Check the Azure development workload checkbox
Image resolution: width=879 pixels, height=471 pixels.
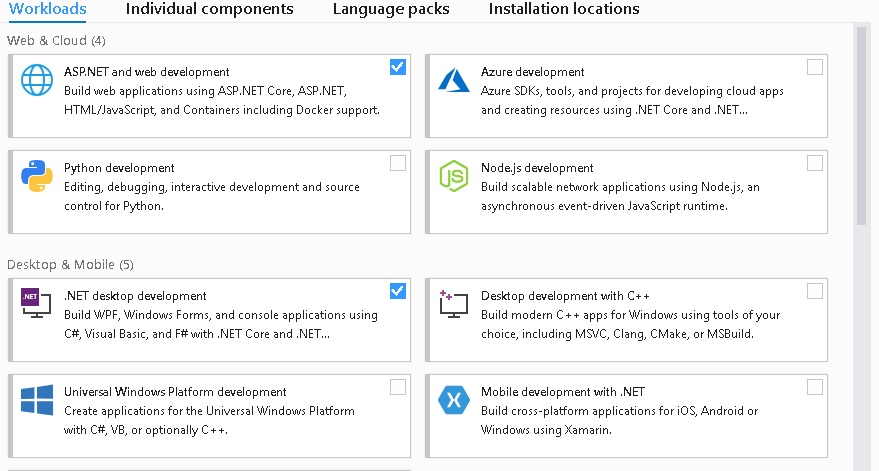(x=815, y=67)
